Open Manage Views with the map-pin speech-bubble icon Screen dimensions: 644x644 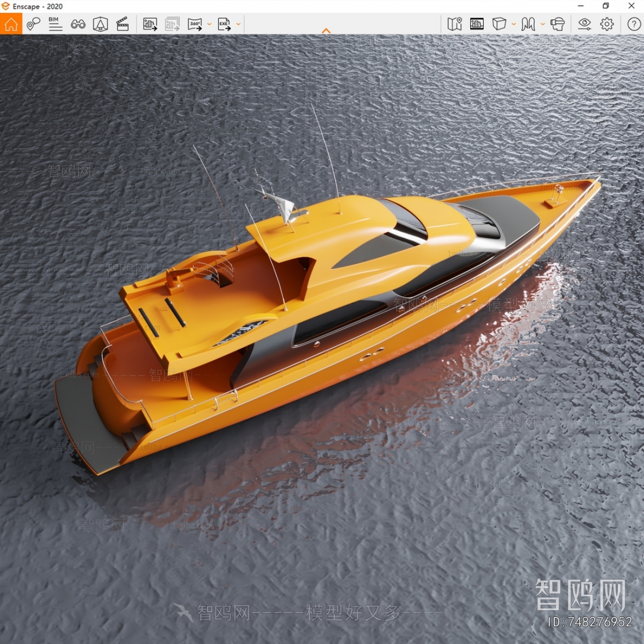click(x=33, y=24)
